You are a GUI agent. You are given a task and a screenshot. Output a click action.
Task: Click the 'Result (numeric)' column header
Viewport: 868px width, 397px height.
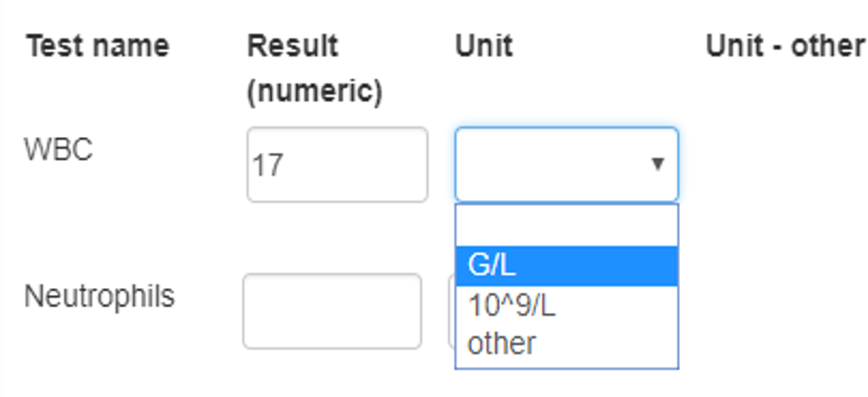click(315, 68)
